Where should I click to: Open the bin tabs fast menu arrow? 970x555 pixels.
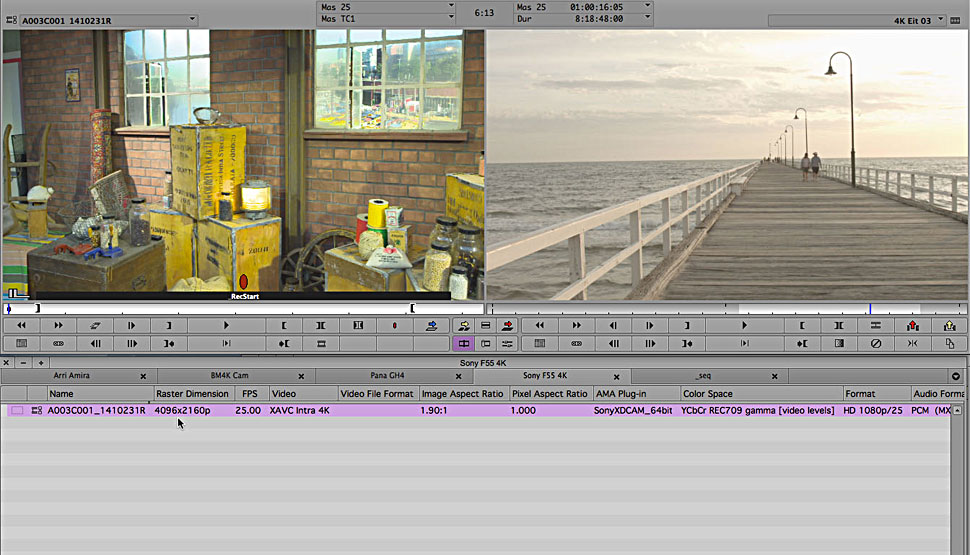[x=956, y=376]
